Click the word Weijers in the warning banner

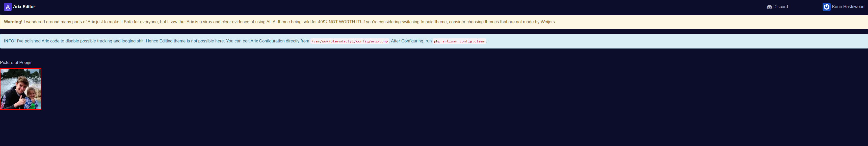547,22
